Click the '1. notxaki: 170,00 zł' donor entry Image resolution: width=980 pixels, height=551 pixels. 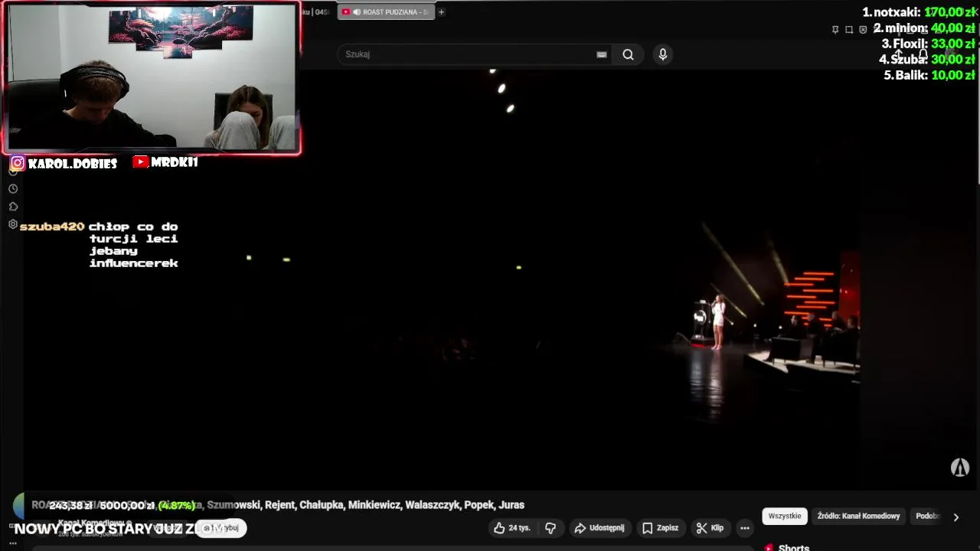pyautogui.click(x=918, y=12)
